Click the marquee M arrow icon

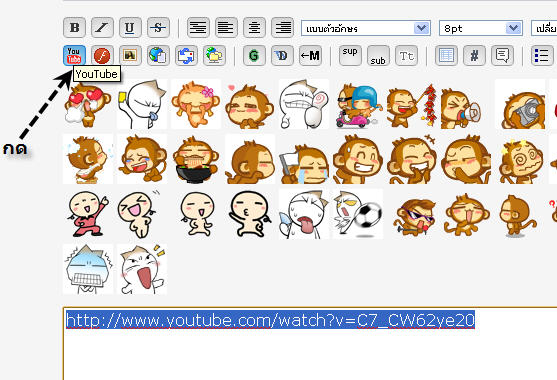point(310,55)
